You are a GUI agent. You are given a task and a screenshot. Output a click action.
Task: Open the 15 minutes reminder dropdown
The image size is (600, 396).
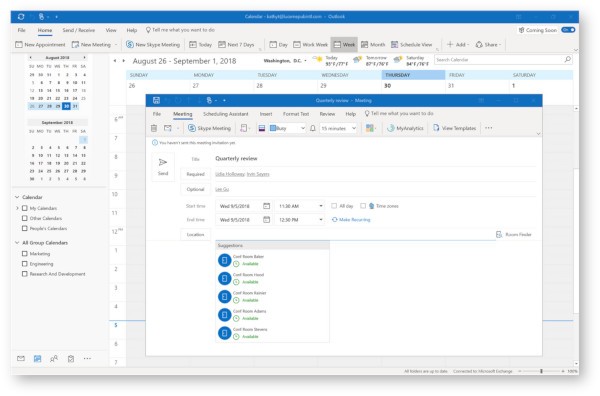pyautogui.click(x=354, y=128)
